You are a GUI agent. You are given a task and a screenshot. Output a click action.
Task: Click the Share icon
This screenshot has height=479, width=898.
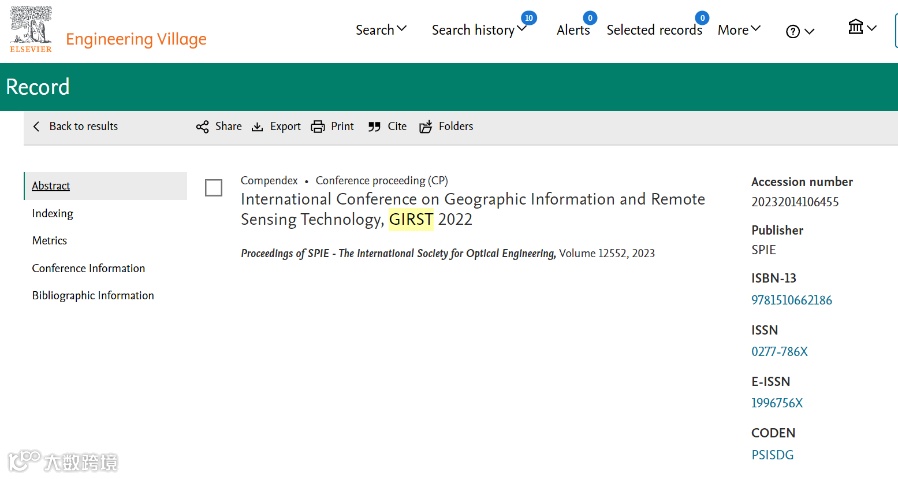coord(202,127)
